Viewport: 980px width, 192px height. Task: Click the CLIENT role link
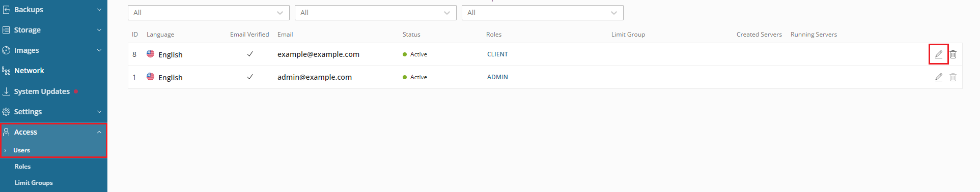(x=497, y=54)
